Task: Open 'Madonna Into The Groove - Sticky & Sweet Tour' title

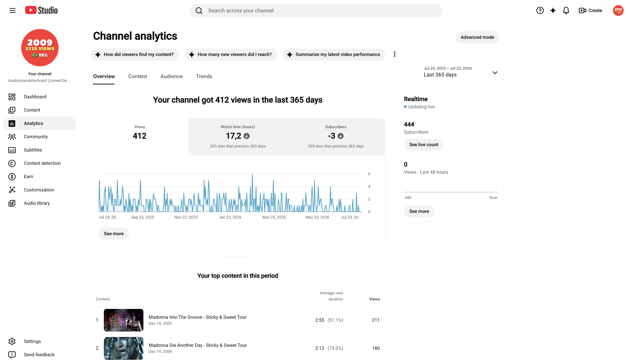Action: [198, 317]
